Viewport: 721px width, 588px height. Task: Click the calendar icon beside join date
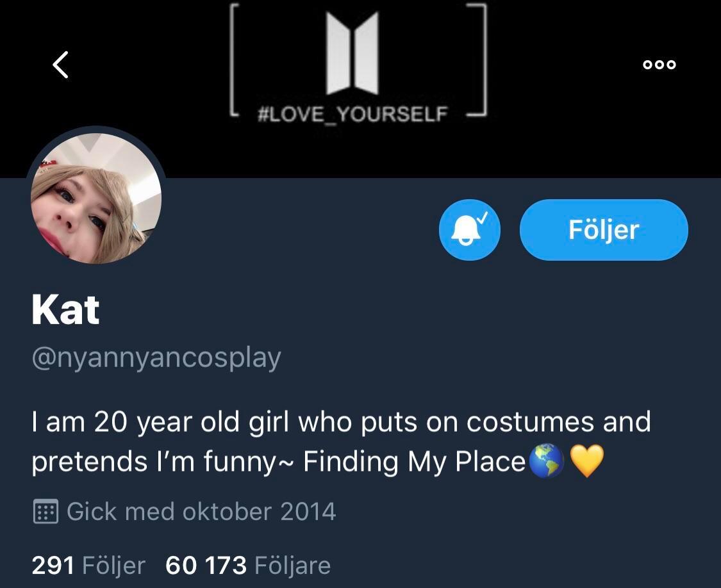click(x=46, y=512)
